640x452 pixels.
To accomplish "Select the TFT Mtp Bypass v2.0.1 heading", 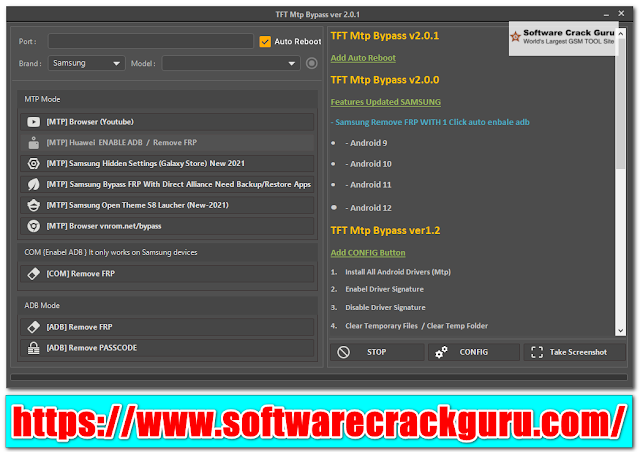I will tap(384, 36).
